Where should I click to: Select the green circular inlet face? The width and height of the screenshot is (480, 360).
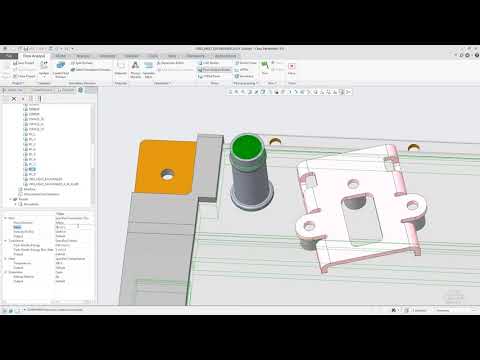[247, 147]
